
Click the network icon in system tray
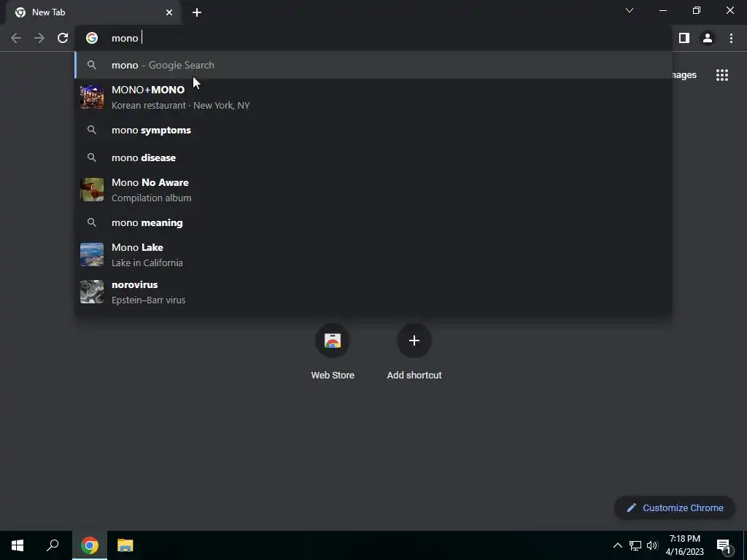(635, 545)
